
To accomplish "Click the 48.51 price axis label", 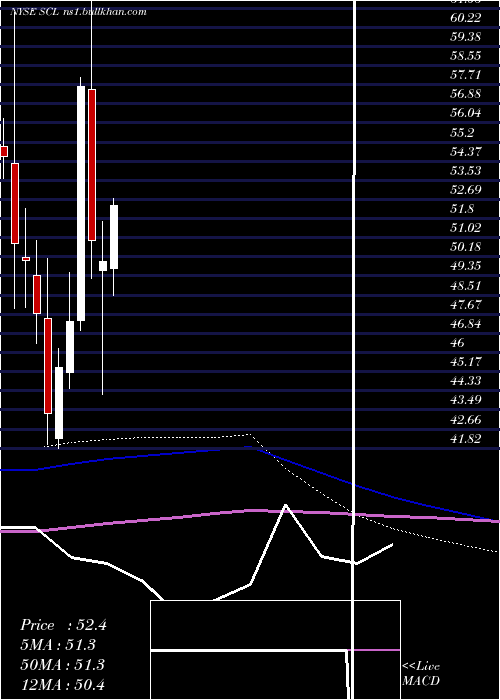I will point(465,285).
